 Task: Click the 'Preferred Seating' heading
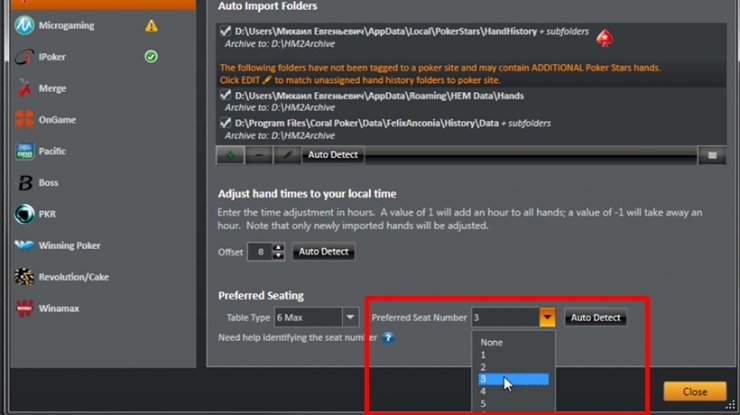(x=261, y=296)
